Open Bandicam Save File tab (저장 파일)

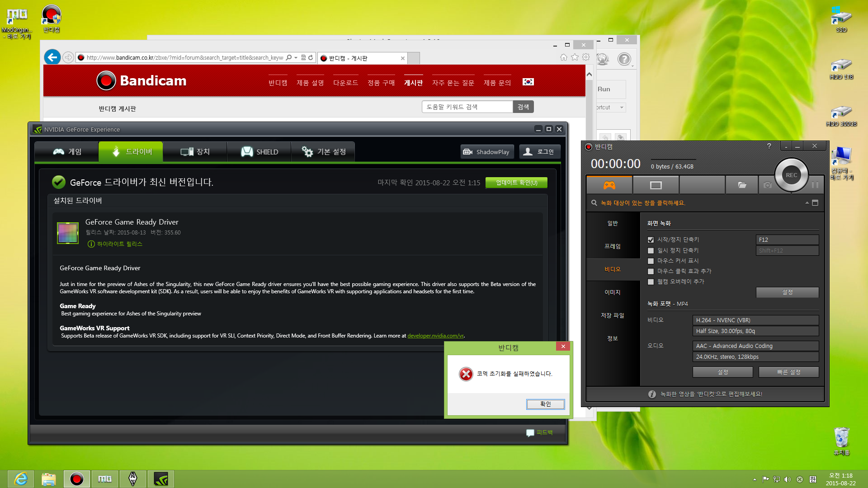click(613, 315)
